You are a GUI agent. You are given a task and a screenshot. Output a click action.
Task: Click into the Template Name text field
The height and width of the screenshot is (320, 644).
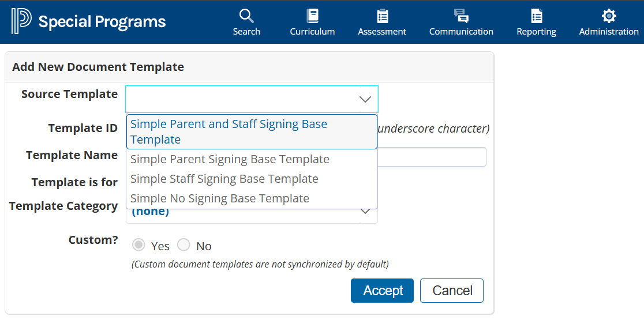click(x=432, y=157)
